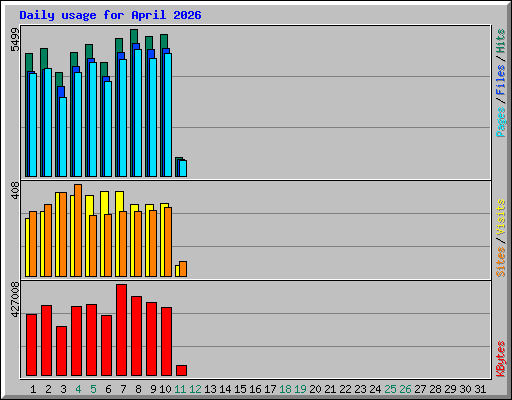Viewport: 512px width, 400px height.
Task: Click the short red KBytes bar for day 11
Action: pos(181,370)
